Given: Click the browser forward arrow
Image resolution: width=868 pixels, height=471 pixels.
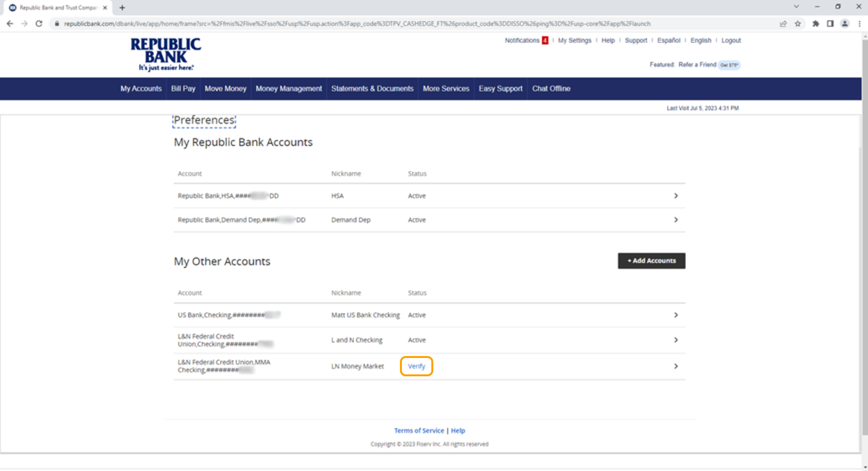Looking at the screenshot, I should (24, 23).
